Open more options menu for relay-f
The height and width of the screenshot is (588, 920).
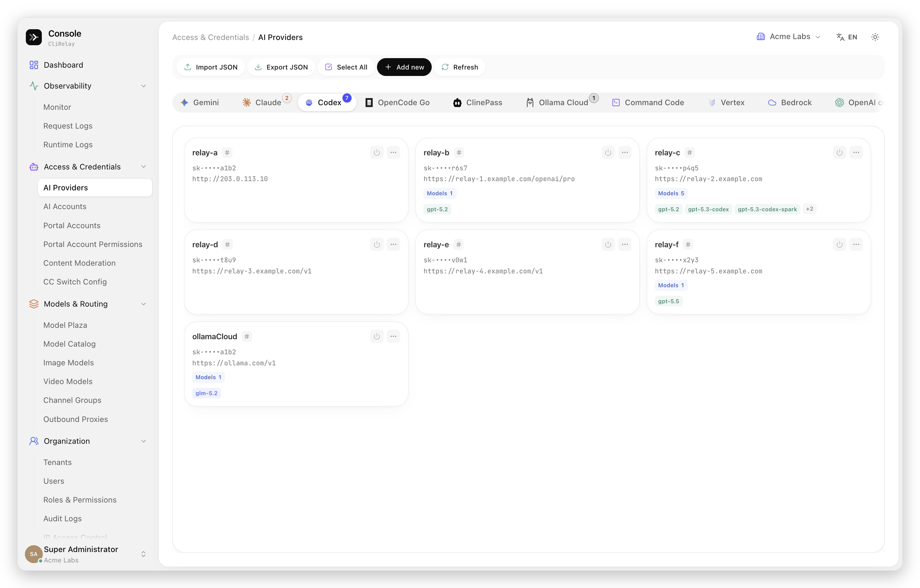pyautogui.click(x=856, y=244)
